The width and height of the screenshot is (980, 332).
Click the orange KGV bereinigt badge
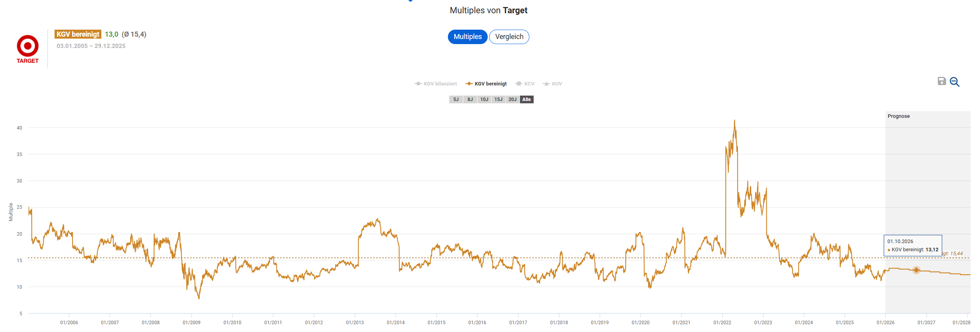78,34
